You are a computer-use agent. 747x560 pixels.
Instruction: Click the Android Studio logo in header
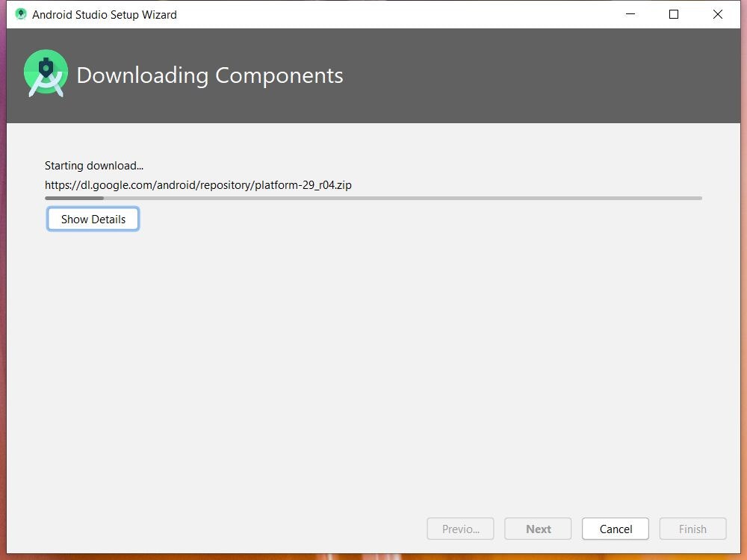(x=46, y=73)
